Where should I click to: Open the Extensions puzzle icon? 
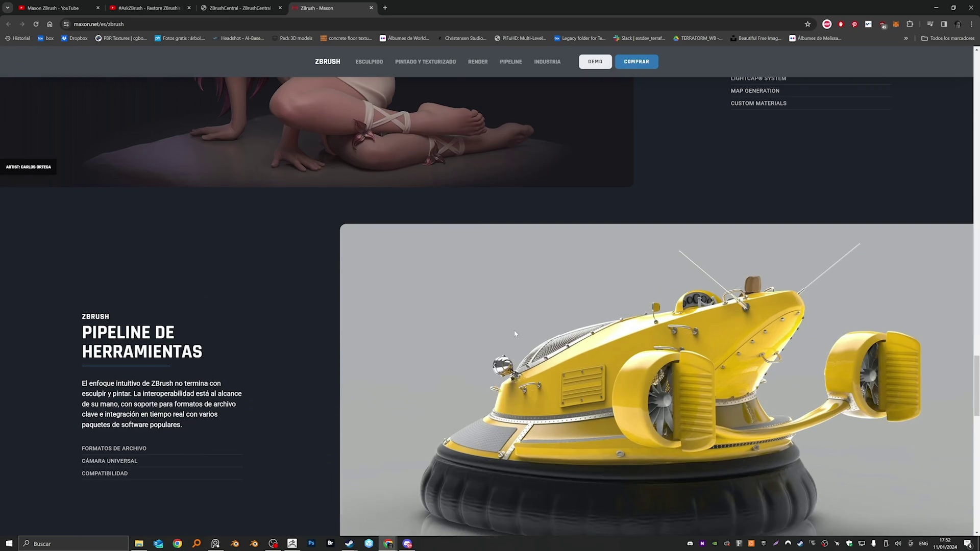click(x=910, y=24)
